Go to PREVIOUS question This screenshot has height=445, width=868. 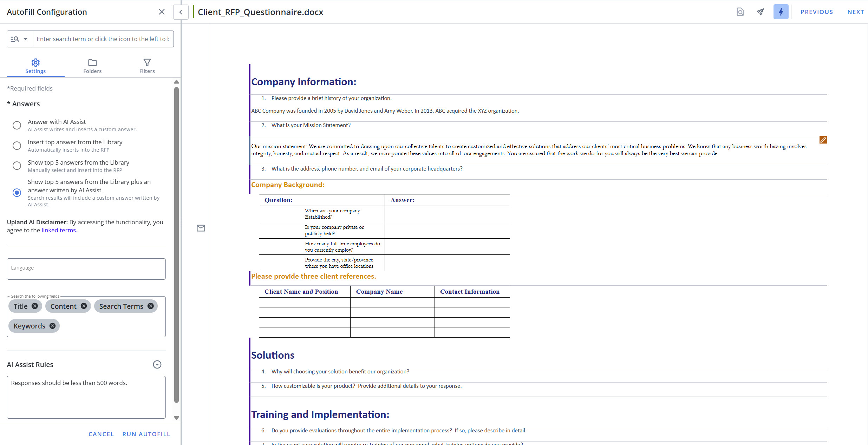[x=817, y=12]
